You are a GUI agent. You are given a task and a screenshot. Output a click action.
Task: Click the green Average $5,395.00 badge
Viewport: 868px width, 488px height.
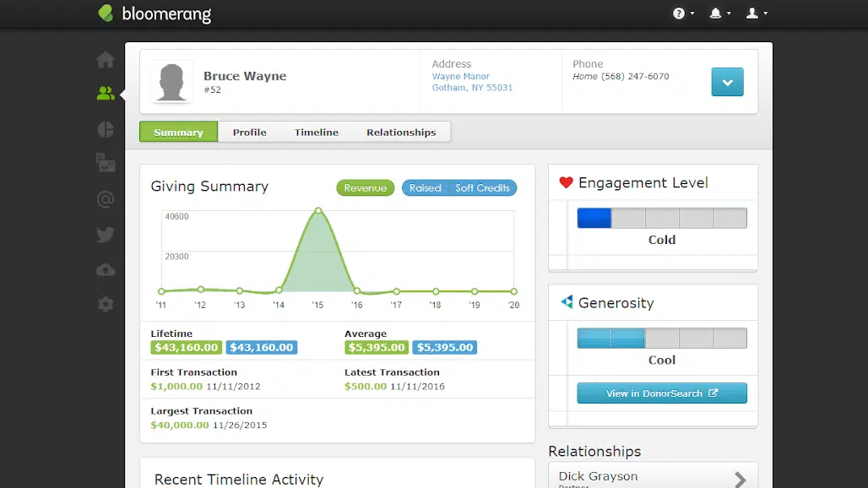pos(377,348)
